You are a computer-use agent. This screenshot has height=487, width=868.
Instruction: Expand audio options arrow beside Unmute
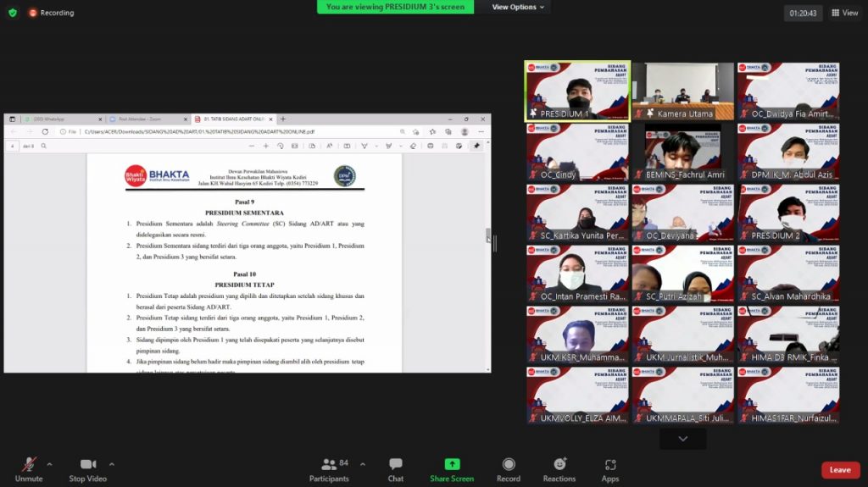(x=49, y=464)
